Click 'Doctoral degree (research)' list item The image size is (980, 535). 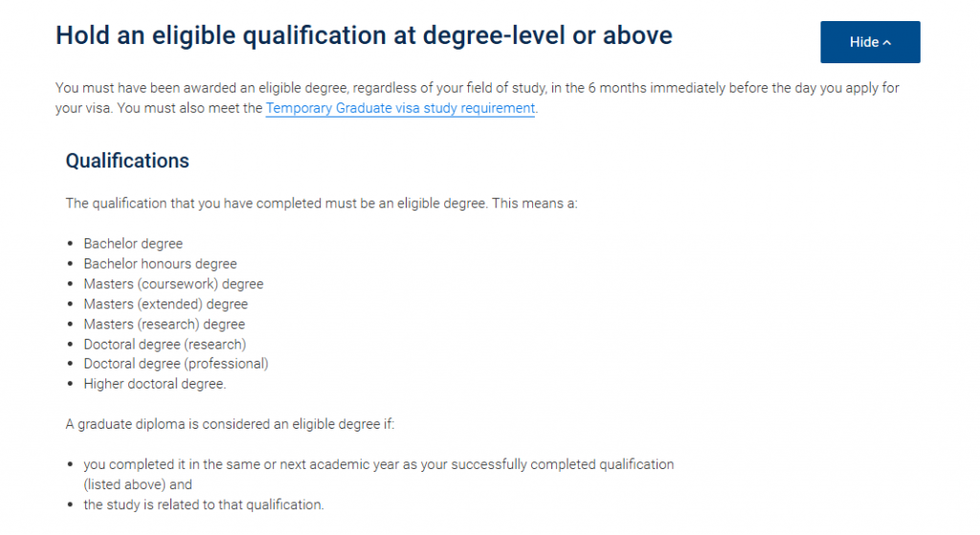tap(165, 344)
